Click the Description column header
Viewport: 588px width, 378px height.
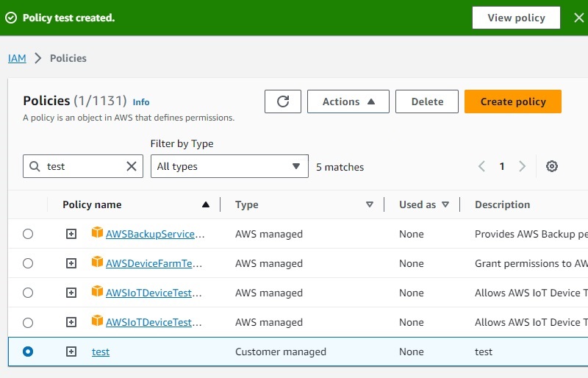coord(503,204)
